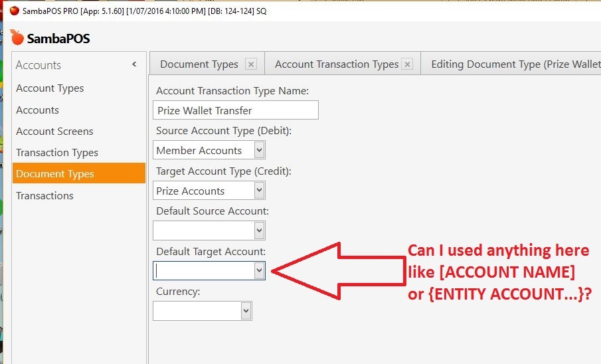Click inside the Default Target Account box
The image size is (601, 364).
tap(204, 270)
